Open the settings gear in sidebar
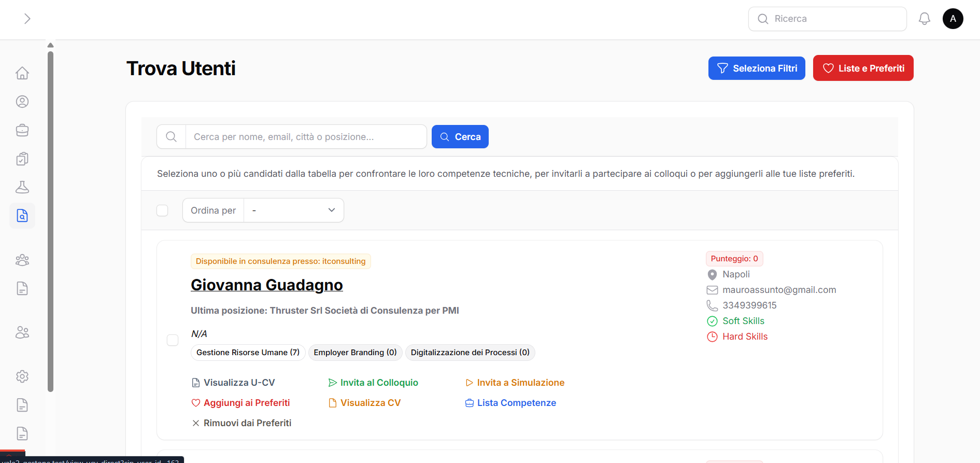The width and height of the screenshot is (980, 463). pyautogui.click(x=22, y=376)
